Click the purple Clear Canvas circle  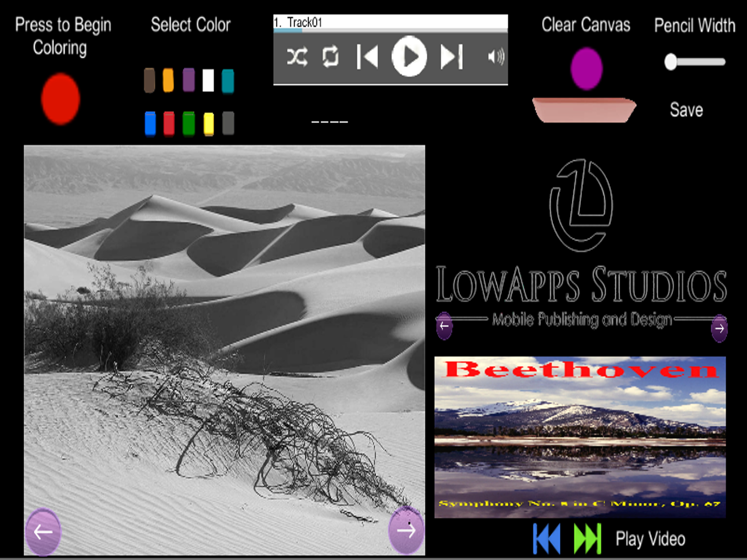(586, 69)
